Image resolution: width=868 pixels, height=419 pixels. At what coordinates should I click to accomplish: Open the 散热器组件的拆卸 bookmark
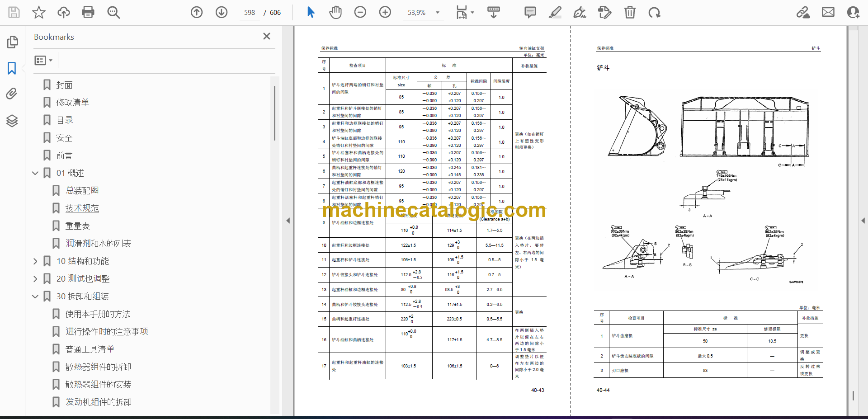[x=98, y=367]
